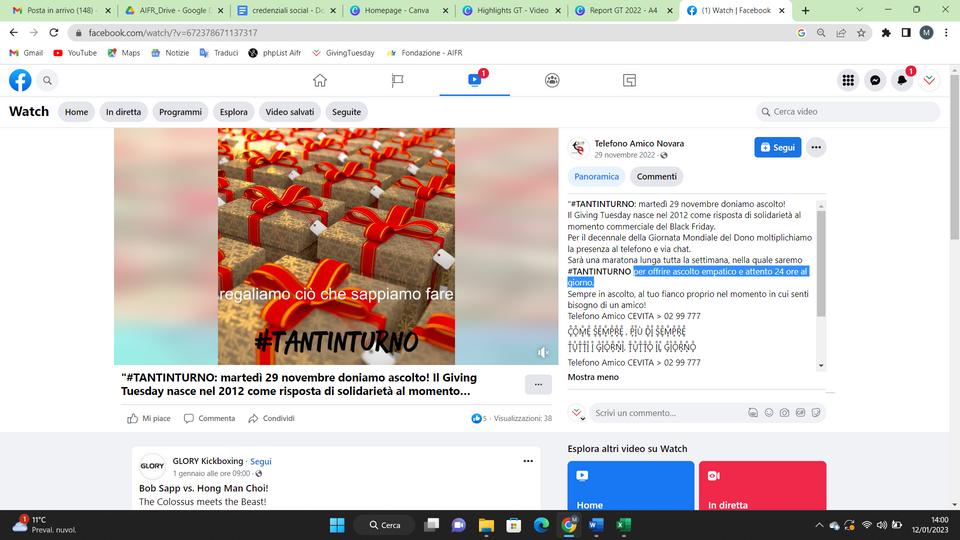Open Microsoft Edge from taskbar
This screenshot has width=960, height=540.
(541, 525)
